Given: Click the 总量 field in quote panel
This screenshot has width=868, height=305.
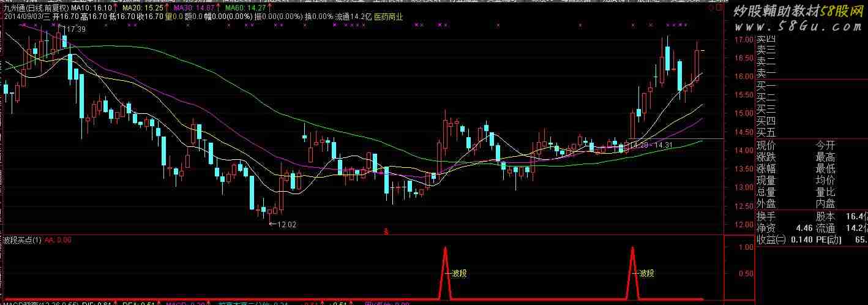Looking at the screenshot, I should click(766, 192).
